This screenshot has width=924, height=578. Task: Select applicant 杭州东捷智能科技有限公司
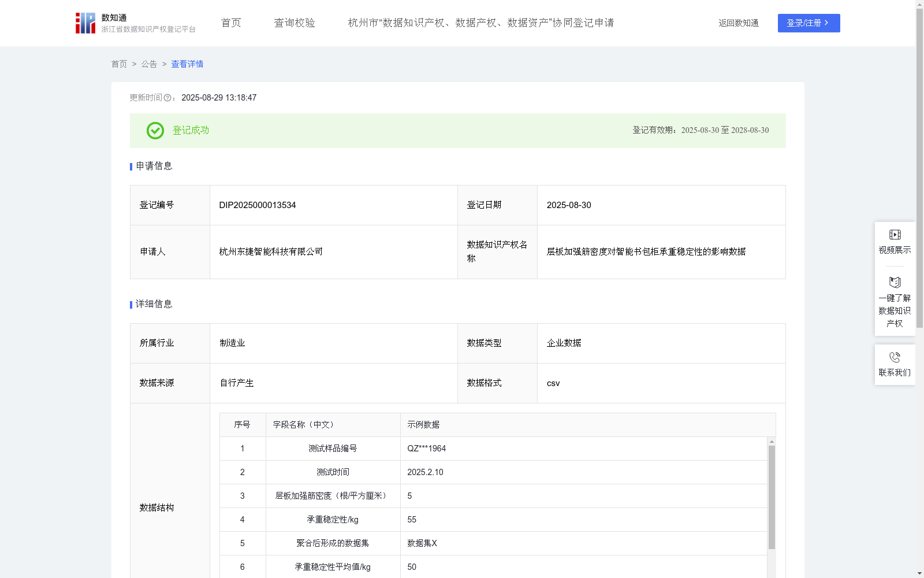pyautogui.click(x=271, y=252)
